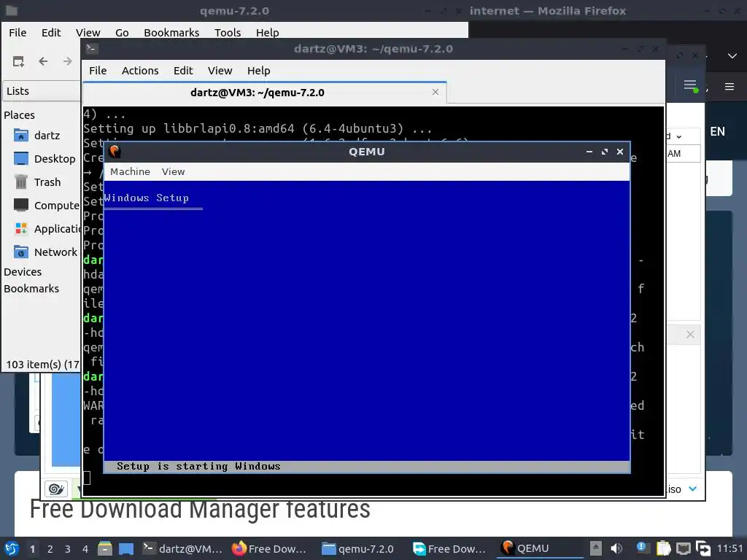Open the Machine menu in QEMU
This screenshot has width=747, height=560.
click(x=130, y=171)
